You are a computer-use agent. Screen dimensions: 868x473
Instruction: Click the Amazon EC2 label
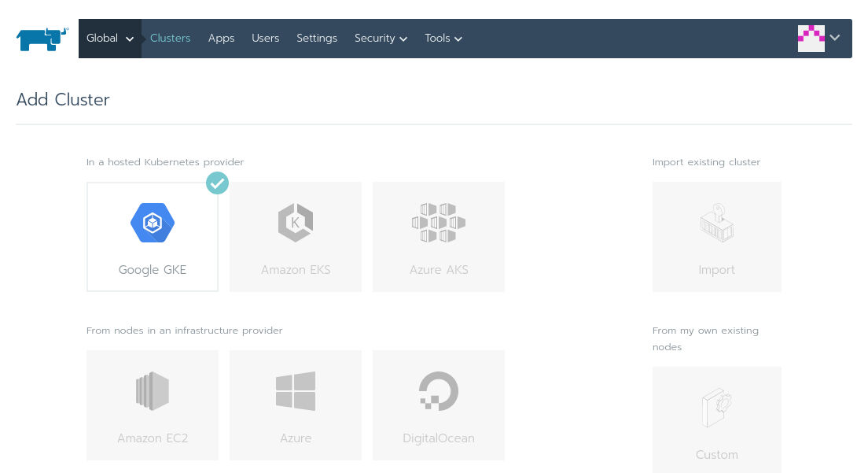(x=153, y=438)
